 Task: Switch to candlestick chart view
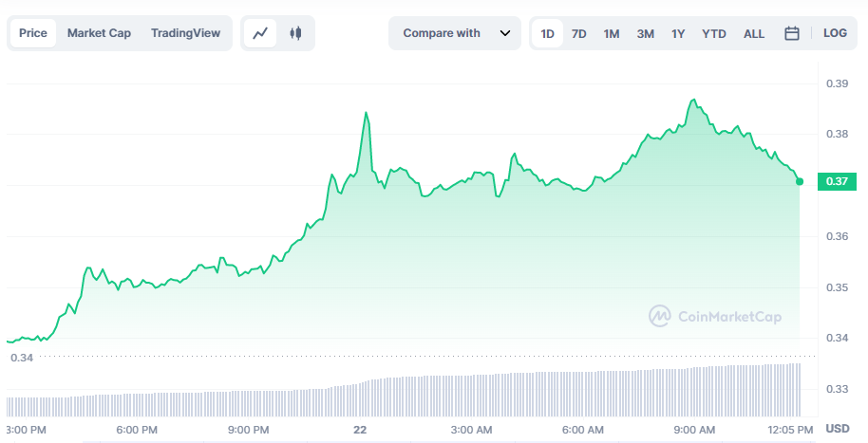coord(295,33)
